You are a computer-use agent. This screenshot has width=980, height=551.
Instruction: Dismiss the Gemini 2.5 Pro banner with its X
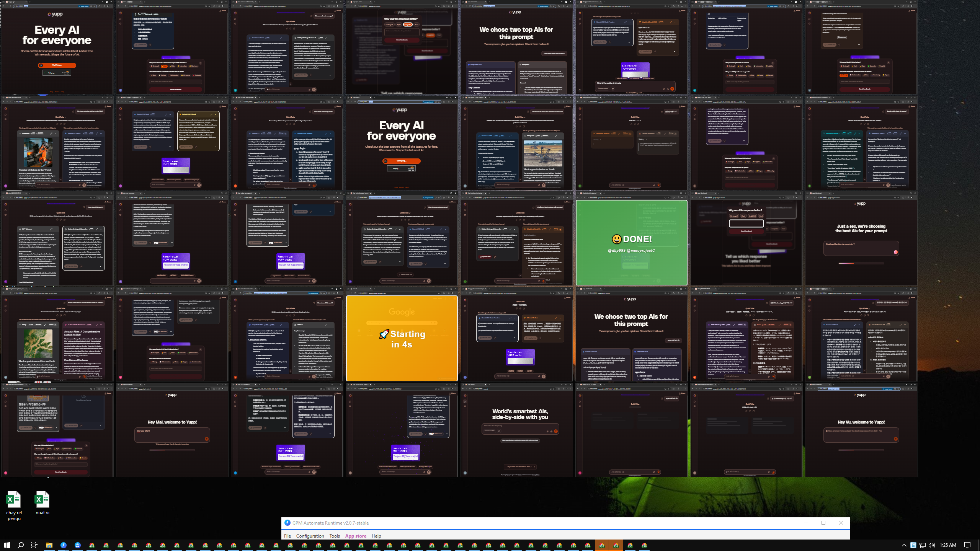tap(534, 467)
